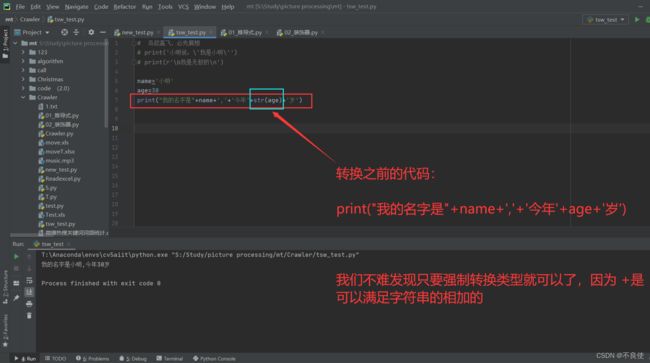Open the Navigate menu
This screenshot has height=363, width=650.
76,7
